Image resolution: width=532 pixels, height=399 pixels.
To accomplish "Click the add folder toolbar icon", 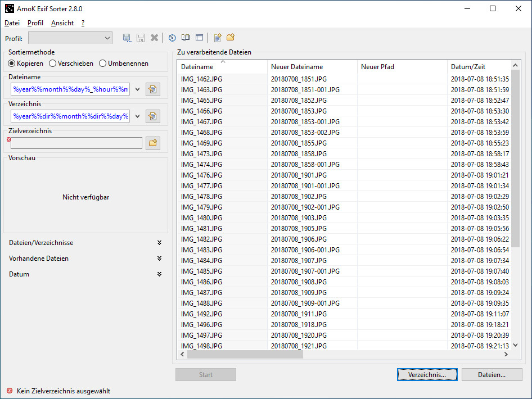I will tap(231, 37).
